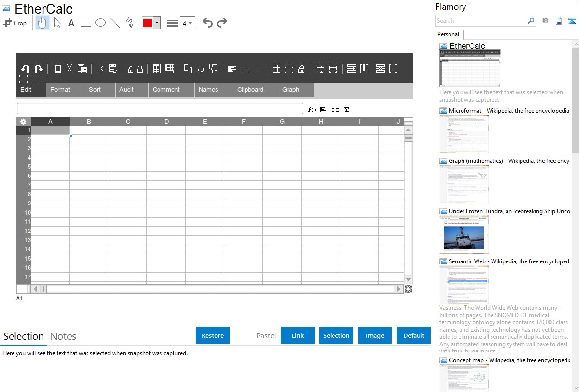579x392 pixels.
Task: Click the EtherCalc undo icon
Action: (x=25, y=68)
